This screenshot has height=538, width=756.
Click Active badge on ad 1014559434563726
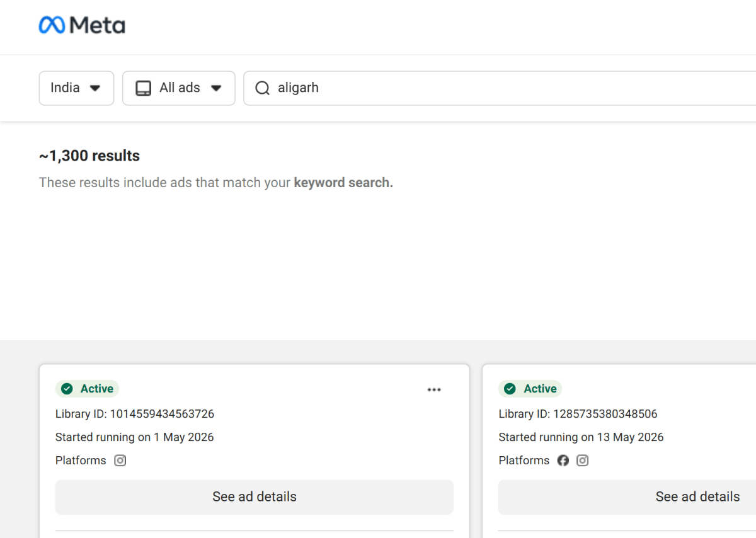(87, 389)
